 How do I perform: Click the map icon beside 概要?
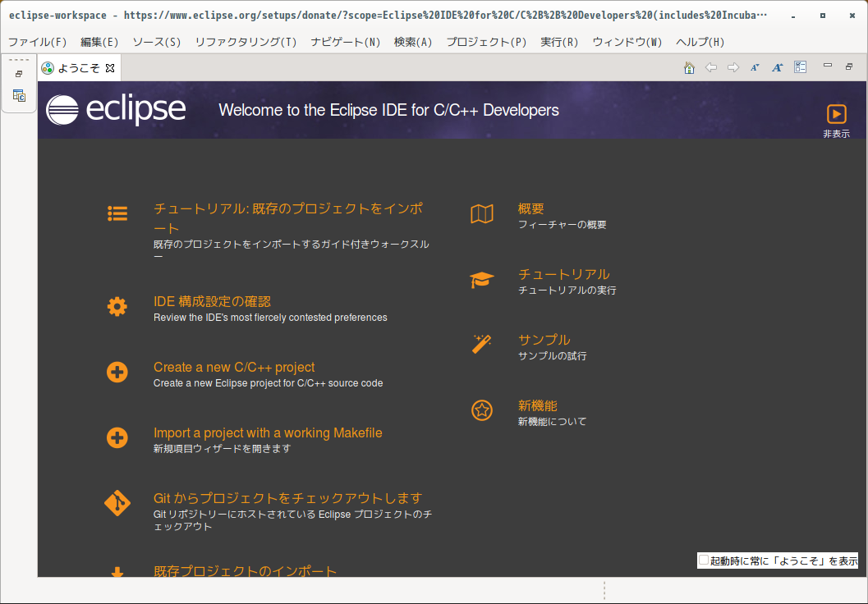click(482, 213)
